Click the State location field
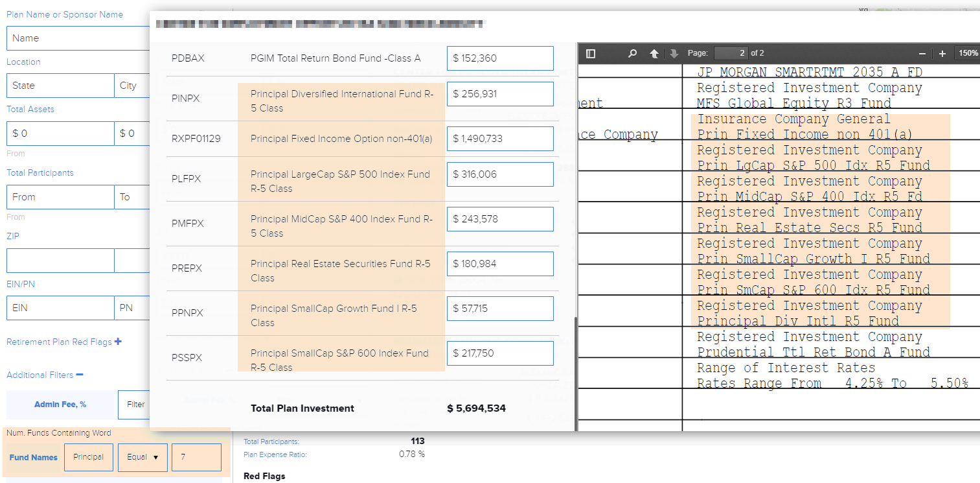The image size is (980, 483). 60,86
